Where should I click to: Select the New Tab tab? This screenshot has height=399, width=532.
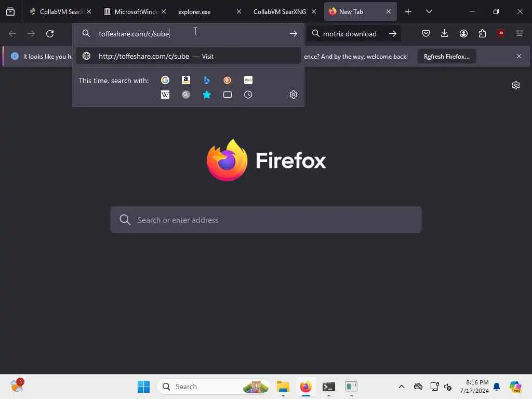point(360,12)
